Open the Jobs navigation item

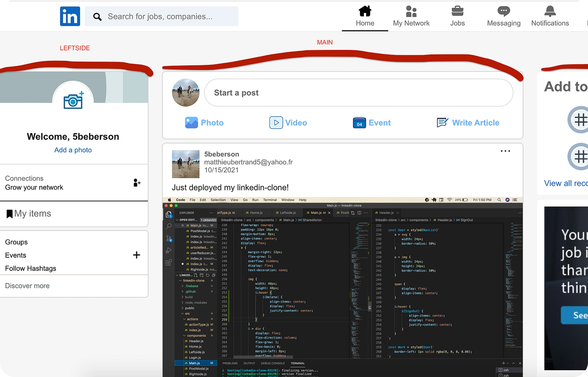[457, 16]
